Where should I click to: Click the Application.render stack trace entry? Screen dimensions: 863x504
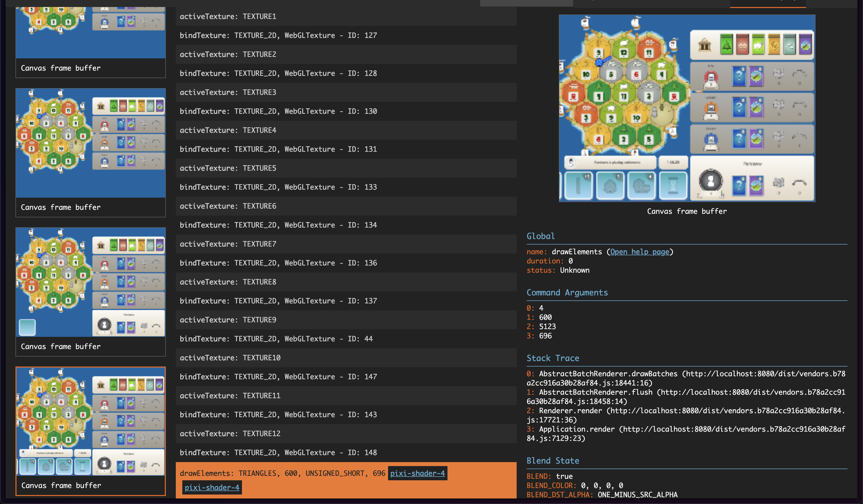(686, 434)
